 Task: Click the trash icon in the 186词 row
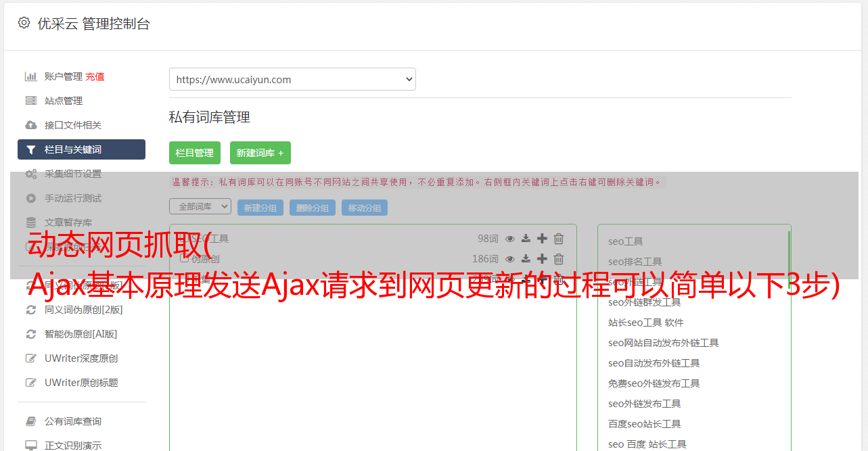click(559, 259)
